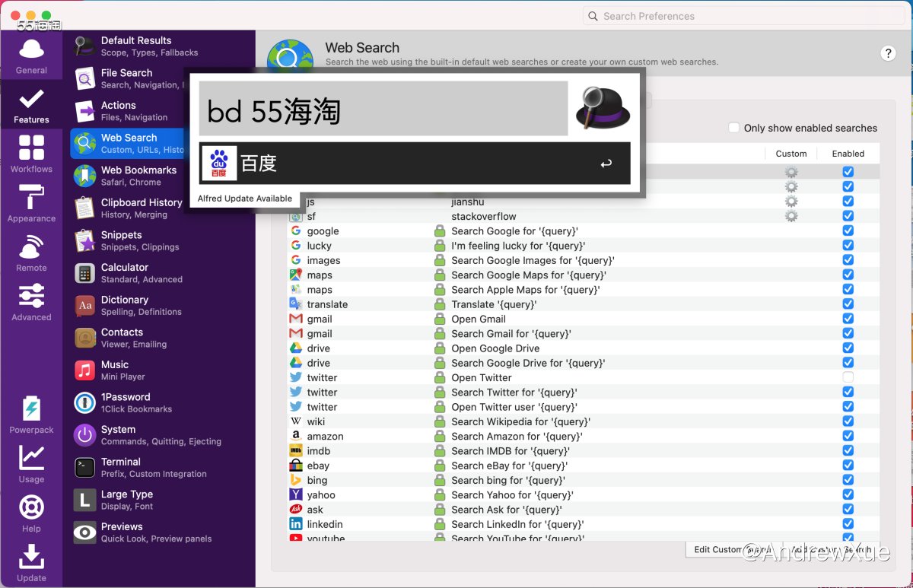Select the imdb keyword row
This screenshot has height=588, width=913.
[x=583, y=451]
